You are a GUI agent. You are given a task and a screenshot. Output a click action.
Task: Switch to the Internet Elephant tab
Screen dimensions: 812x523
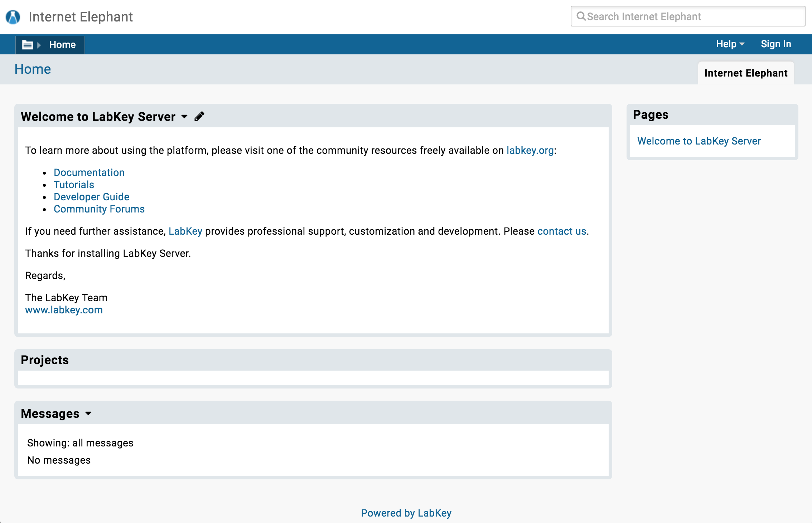click(745, 73)
